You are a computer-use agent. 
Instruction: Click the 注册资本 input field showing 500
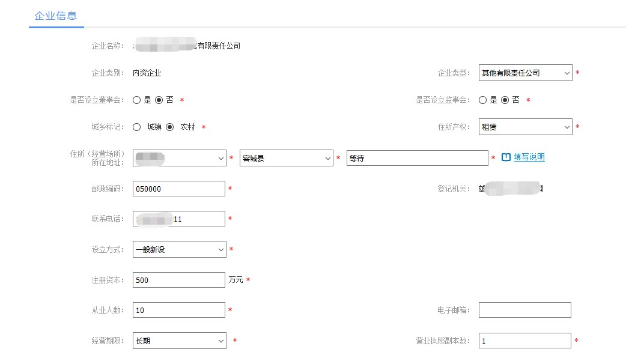click(179, 280)
